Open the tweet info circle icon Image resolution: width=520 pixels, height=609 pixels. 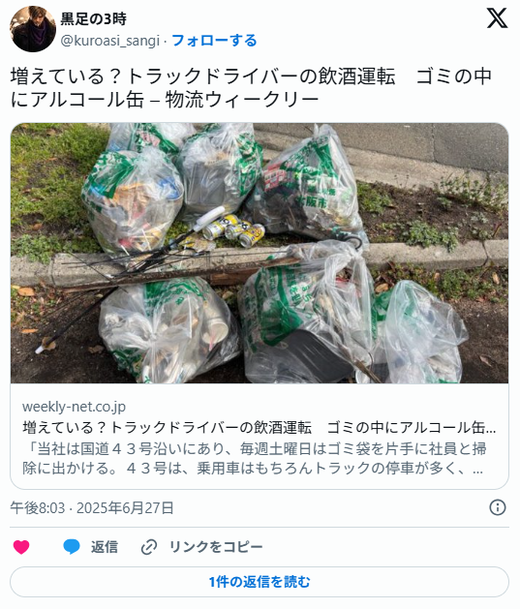click(497, 508)
